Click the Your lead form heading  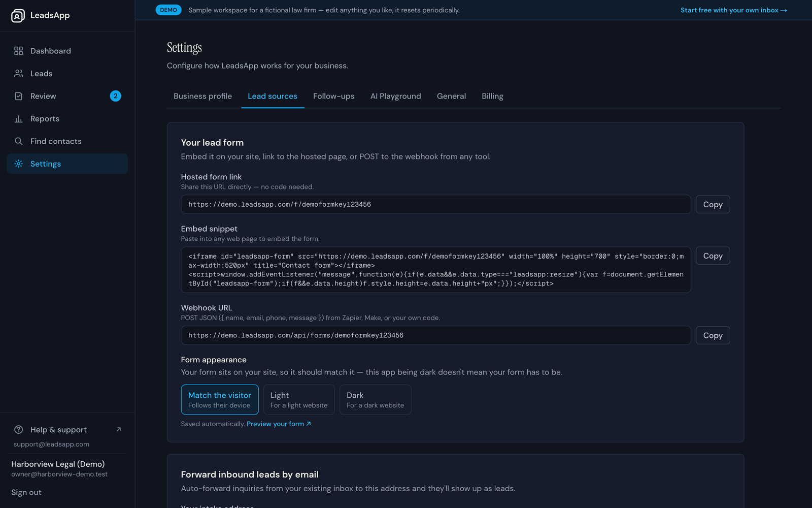pyautogui.click(x=212, y=143)
